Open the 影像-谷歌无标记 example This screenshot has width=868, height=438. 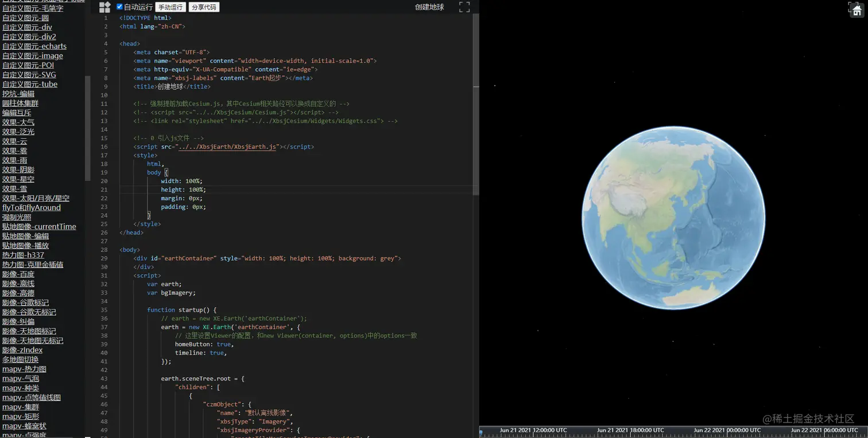(x=29, y=312)
